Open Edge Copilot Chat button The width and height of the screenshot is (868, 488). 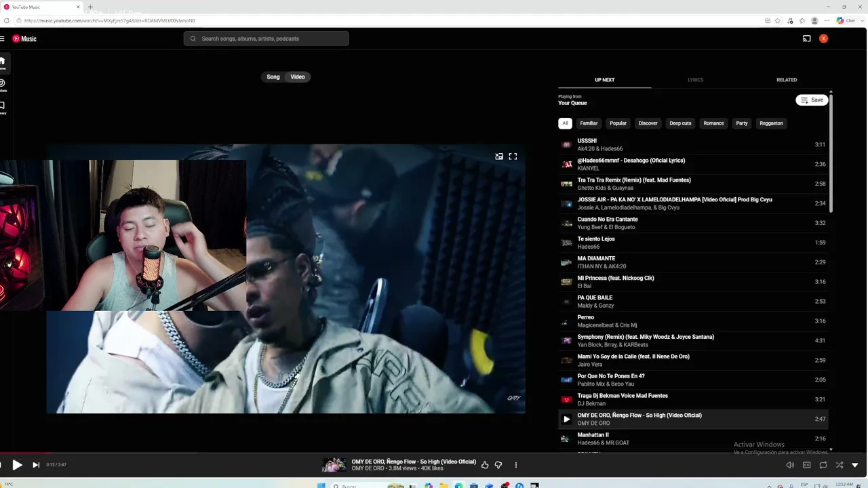pos(844,20)
